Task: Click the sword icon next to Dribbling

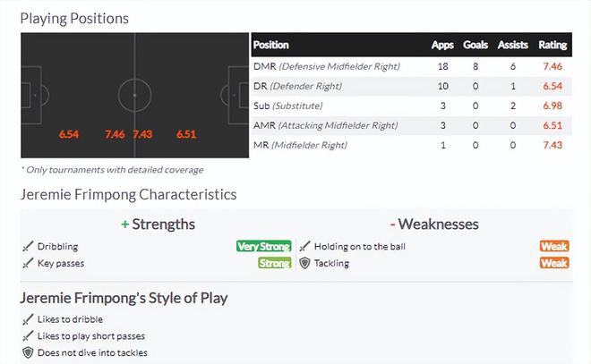Action: pyautogui.click(x=28, y=247)
